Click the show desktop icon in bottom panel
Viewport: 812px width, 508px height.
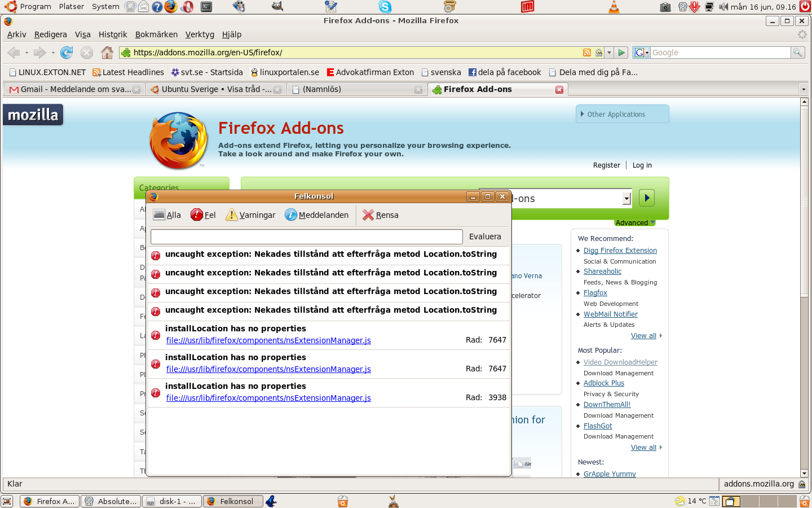coord(7,501)
